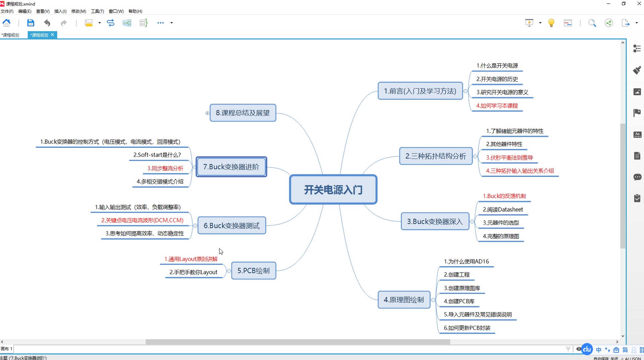The width and height of the screenshot is (644, 360).
Task: Open the Task Info panel
Action: click(637, 198)
